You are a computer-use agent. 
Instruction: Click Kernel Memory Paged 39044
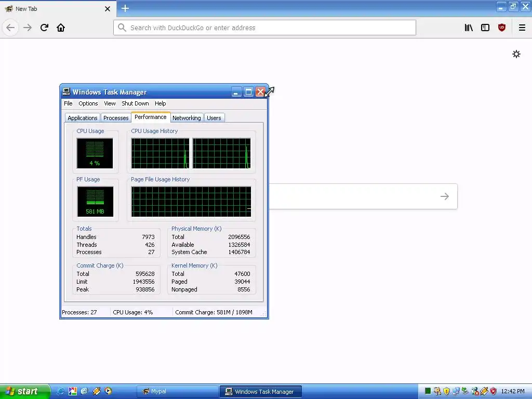[242, 282]
